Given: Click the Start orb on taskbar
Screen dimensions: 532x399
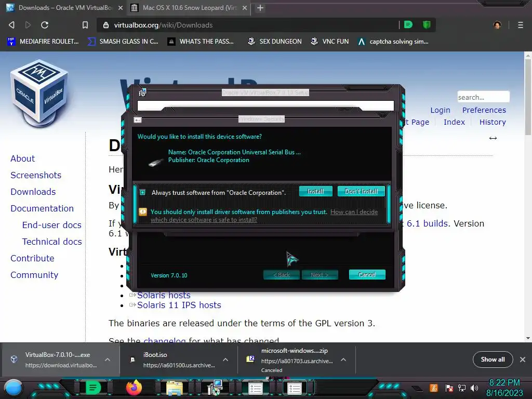Looking at the screenshot, I should point(13,388).
